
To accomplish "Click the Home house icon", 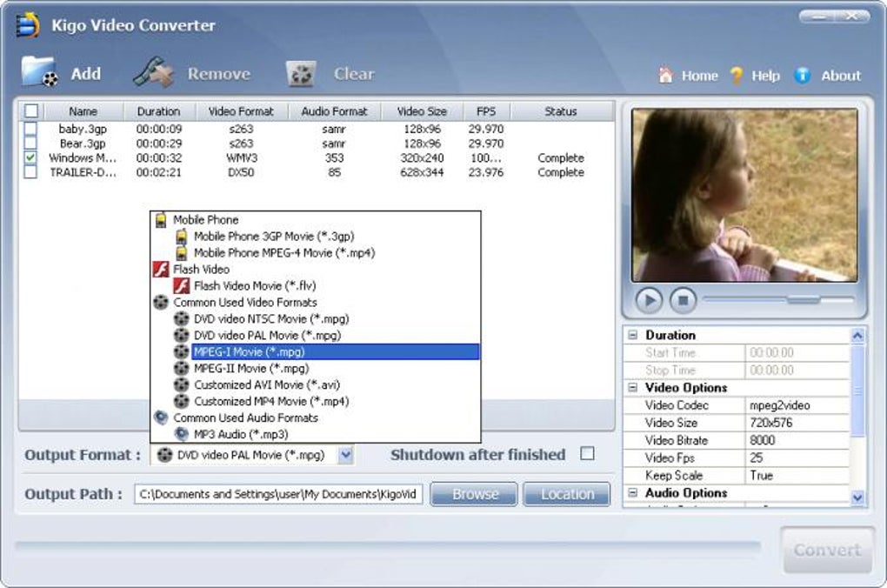I will click(x=666, y=76).
